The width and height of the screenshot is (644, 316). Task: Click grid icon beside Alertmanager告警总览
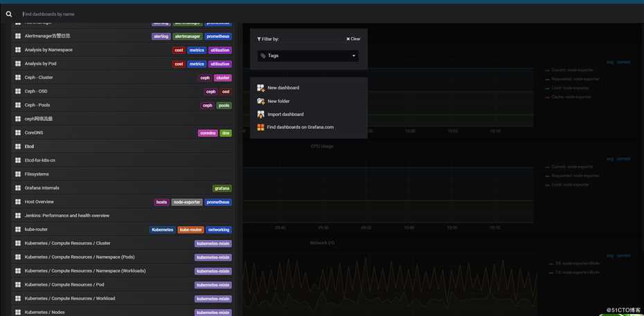[x=18, y=36]
